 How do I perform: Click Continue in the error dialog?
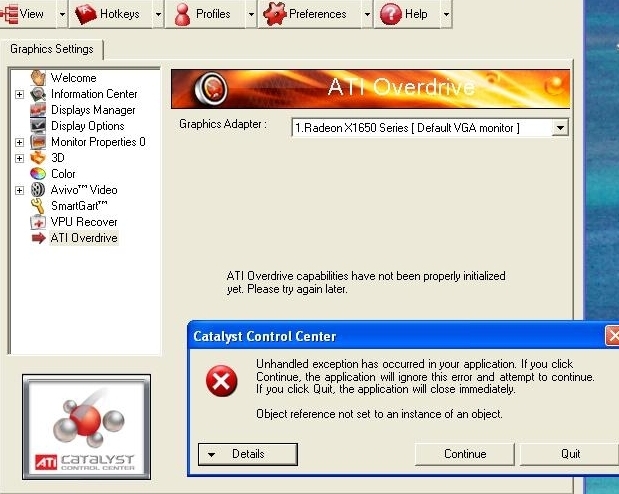point(465,454)
